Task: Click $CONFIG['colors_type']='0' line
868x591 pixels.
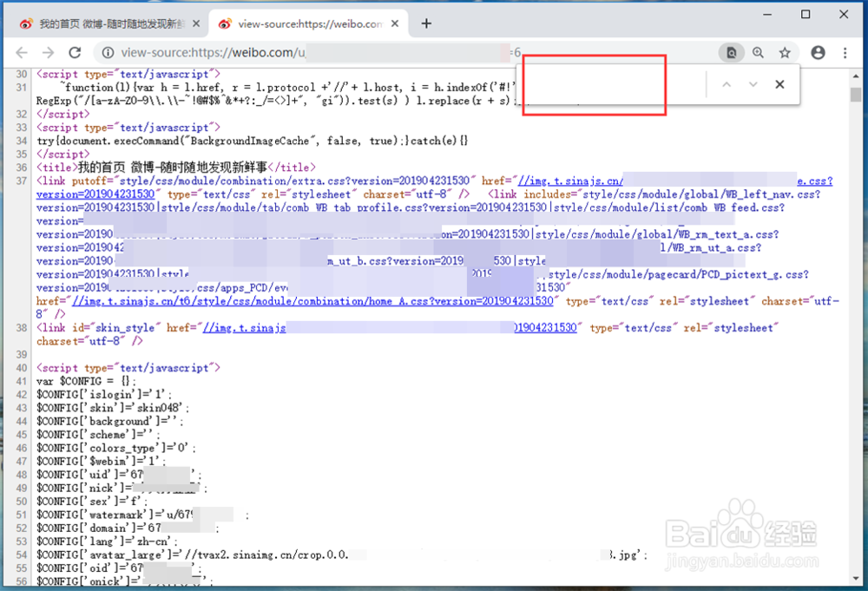Action: 115,448
